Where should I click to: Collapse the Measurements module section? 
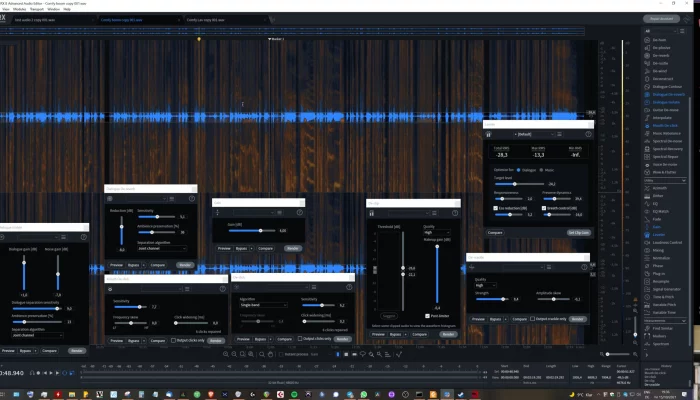tap(683, 321)
